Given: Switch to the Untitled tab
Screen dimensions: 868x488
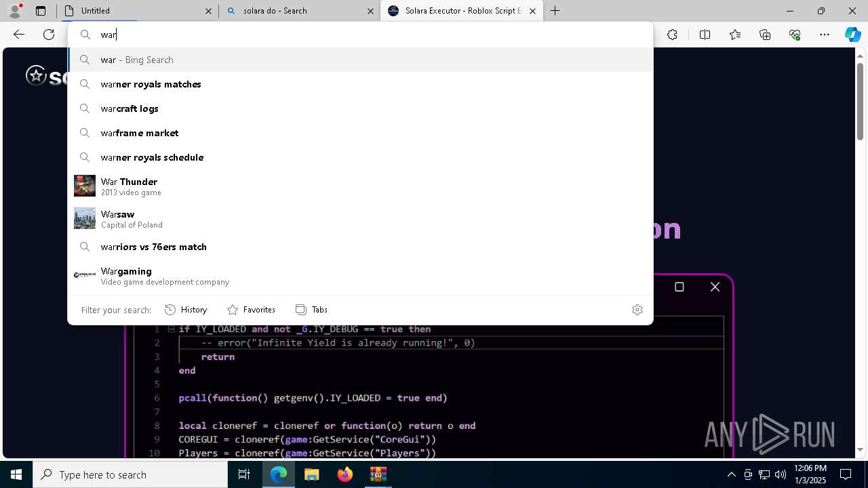Looking at the screenshot, I should click(138, 11).
